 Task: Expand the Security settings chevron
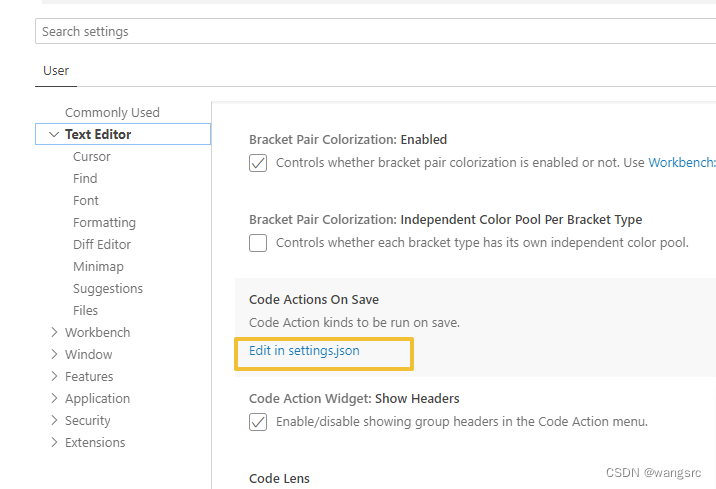point(54,420)
